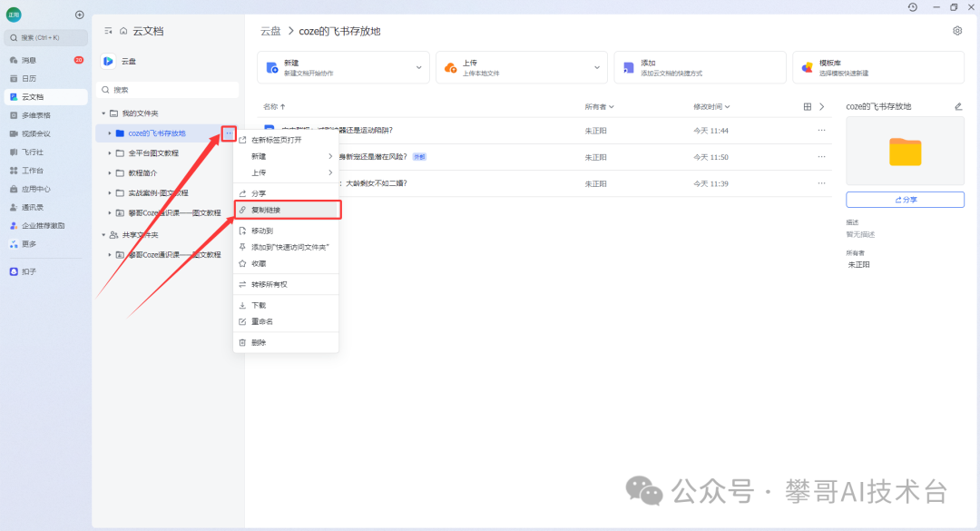Click the user avatar at top left
Image resolution: width=980 pixels, height=531 pixels.
tap(14, 15)
